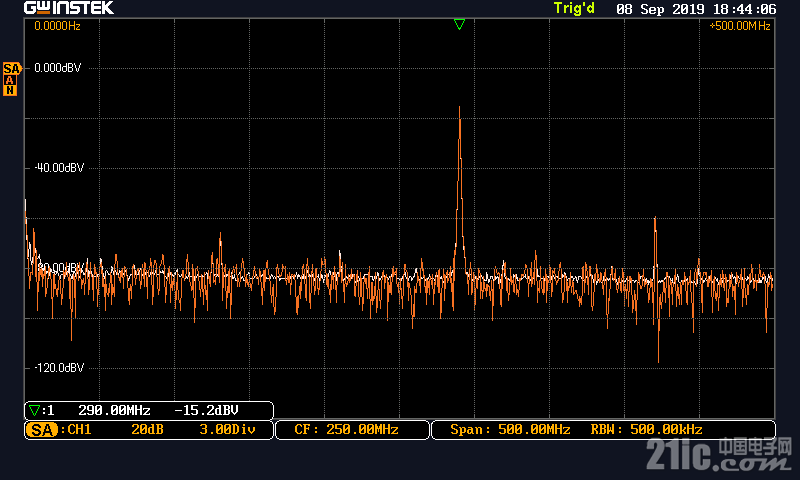This screenshot has height=480, width=800.
Task: Click the marker frequency 290.00MHz readout
Action: point(114,410)
